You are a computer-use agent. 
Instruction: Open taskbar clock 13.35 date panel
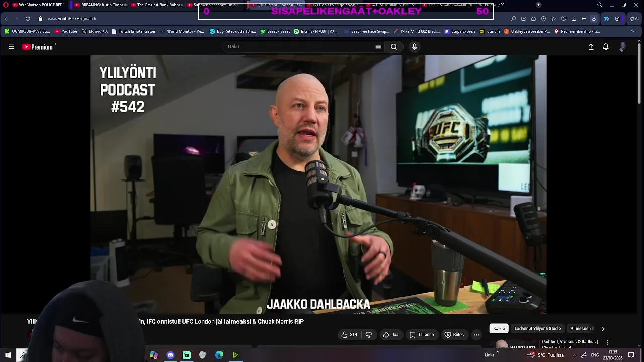612,355
